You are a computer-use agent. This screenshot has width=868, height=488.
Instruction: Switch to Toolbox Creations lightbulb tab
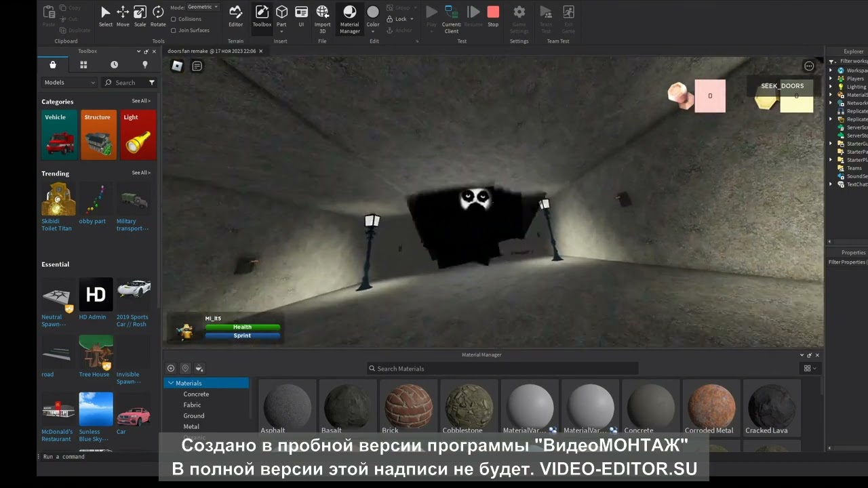tap(144, 64)
